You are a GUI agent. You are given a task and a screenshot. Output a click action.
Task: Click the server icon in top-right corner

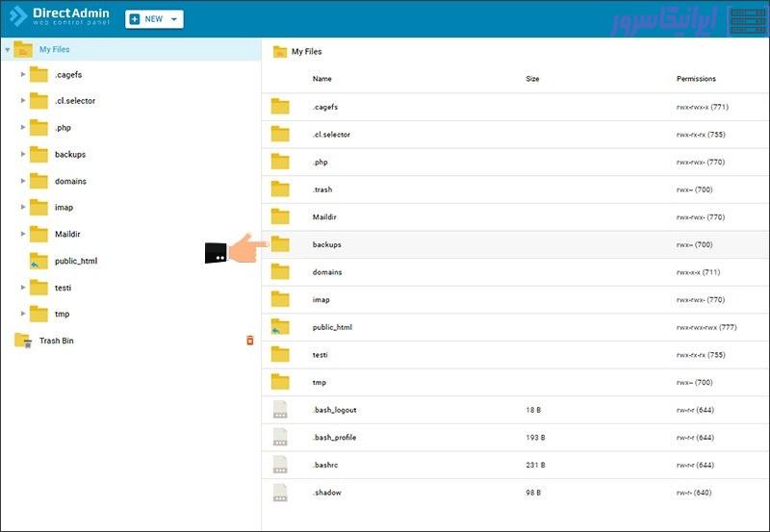[748, 20]
